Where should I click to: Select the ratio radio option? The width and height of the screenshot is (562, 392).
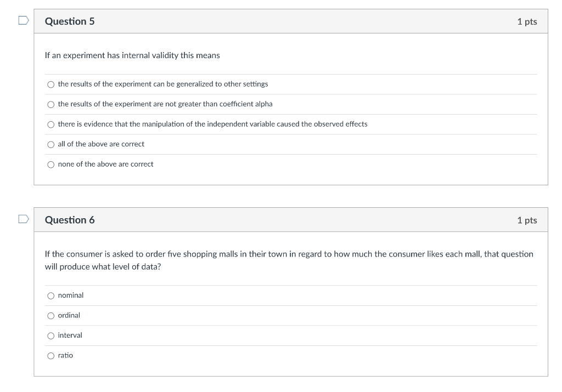tap(51, 356)
